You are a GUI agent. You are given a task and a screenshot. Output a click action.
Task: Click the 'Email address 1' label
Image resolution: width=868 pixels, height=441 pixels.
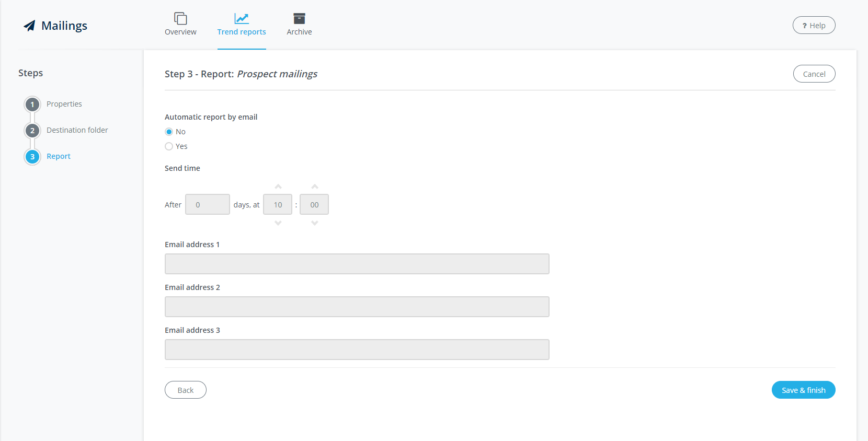(192, 245)
